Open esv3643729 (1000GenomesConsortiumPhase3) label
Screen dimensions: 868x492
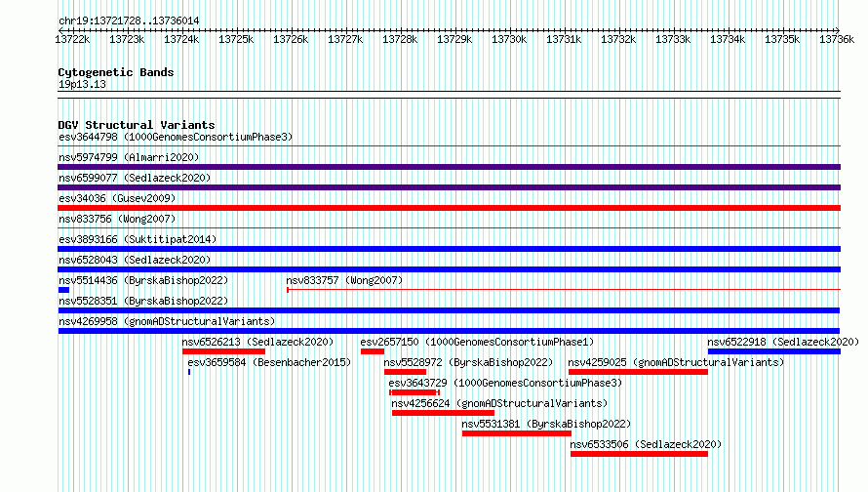(x=505, y=383)
